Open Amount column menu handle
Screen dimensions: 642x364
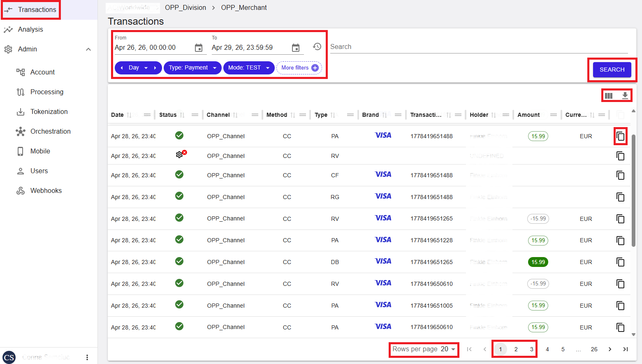tap(554, 115)
